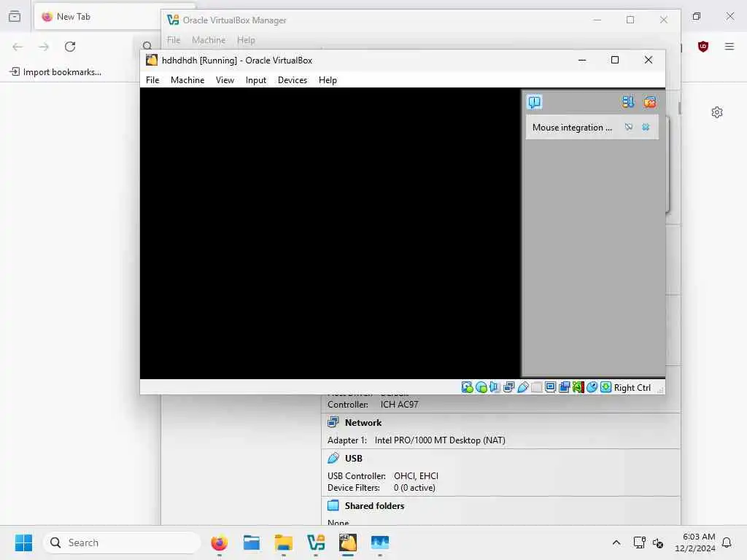
Task: Click the network status bar icon
Action: 508,387
